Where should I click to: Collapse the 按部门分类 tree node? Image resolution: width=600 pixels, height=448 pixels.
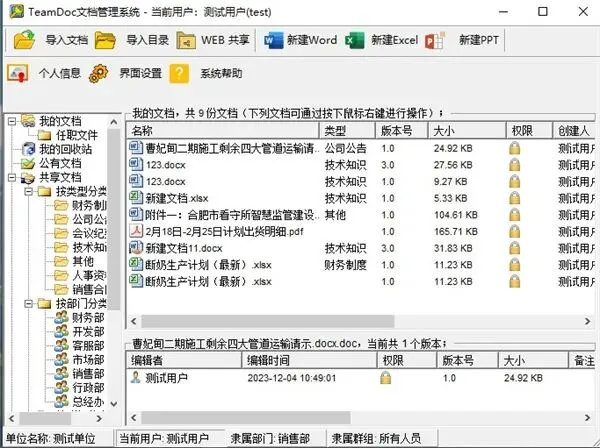[x=29, y=304]
